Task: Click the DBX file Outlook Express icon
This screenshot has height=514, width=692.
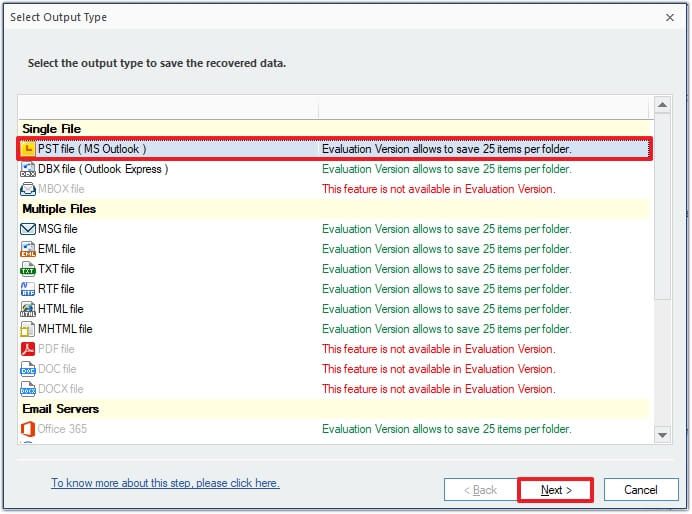Action: tap(28, 169)
